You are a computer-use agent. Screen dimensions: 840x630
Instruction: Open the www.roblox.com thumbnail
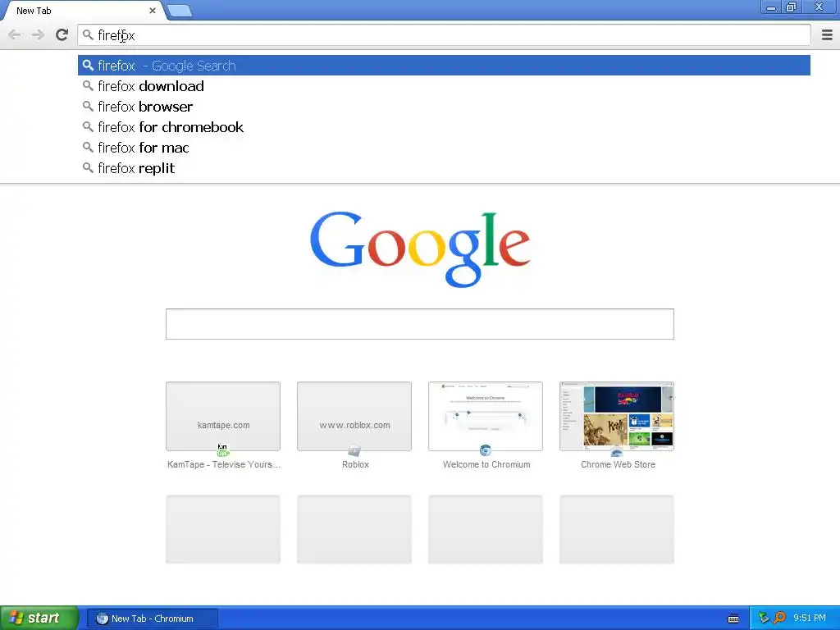pos(354,416)
